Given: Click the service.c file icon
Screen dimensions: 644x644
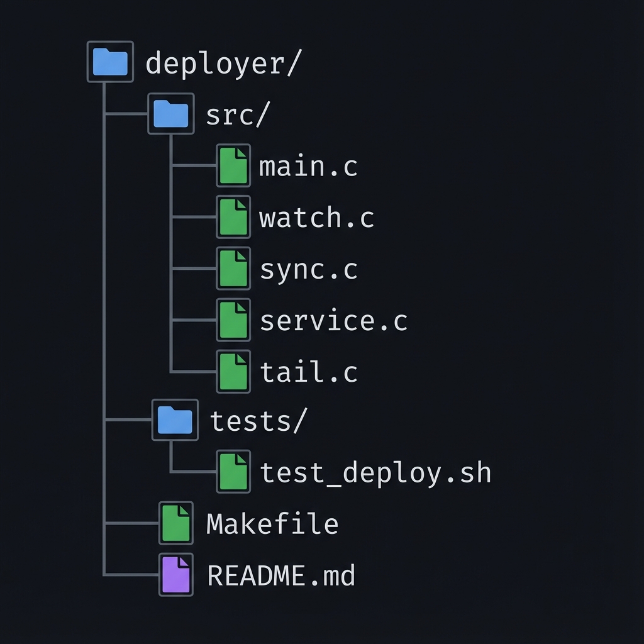Looking at the screenshot, I should tap(234, 321).
